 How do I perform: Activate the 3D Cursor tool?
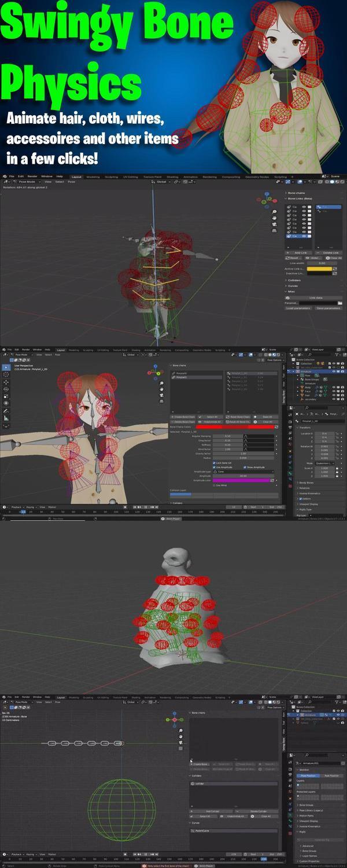tap(6, 374)
